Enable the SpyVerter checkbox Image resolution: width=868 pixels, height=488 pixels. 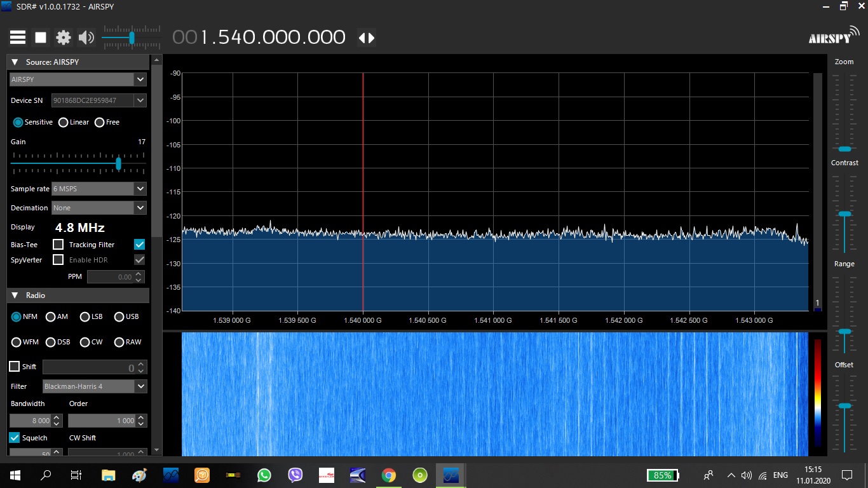(x=58, y=259)
